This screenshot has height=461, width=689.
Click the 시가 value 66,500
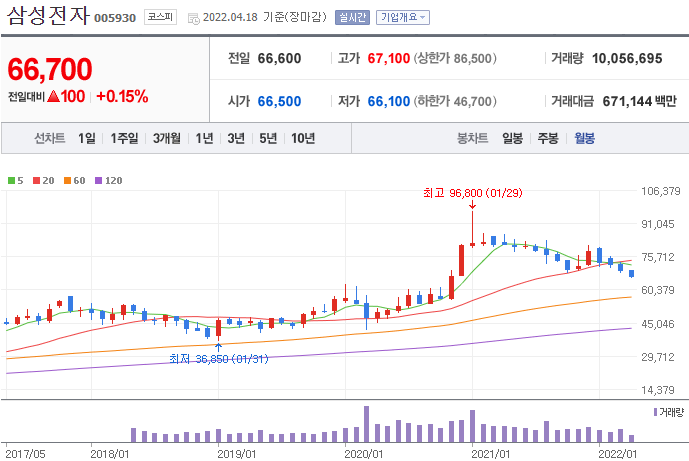pos(279,102)
